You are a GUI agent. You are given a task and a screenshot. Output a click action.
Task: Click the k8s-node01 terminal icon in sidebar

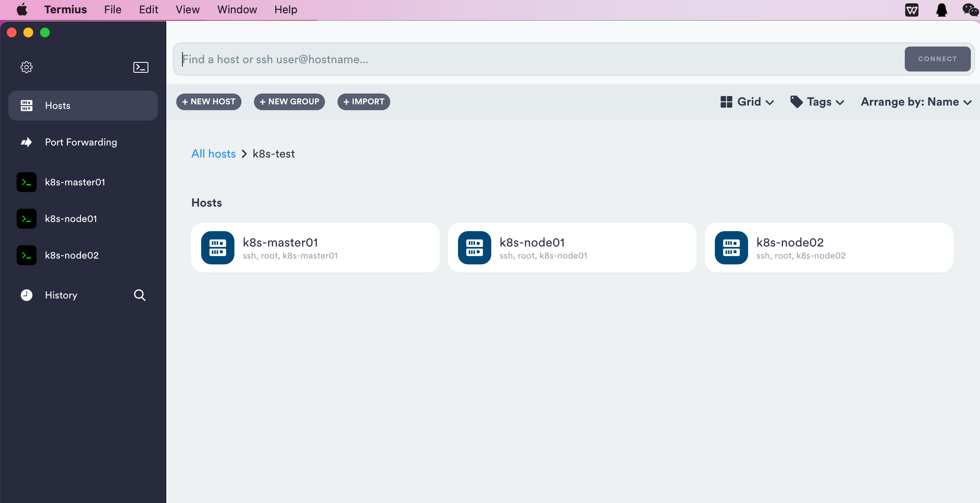pos(27,219)
